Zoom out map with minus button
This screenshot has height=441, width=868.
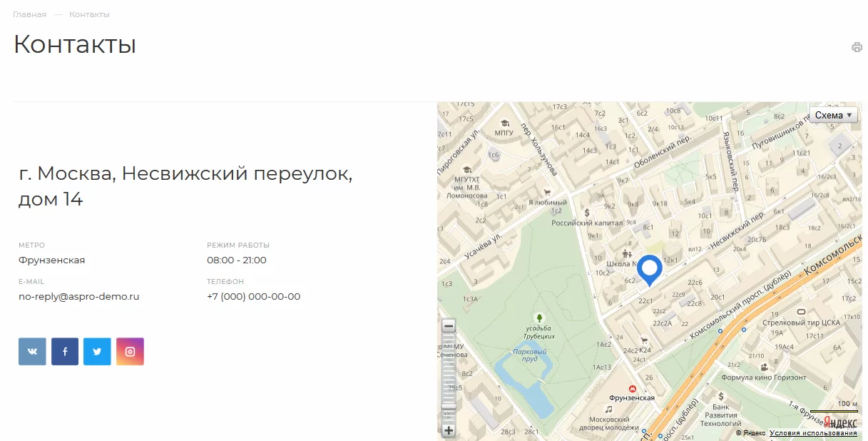click(x=449, y=326)
